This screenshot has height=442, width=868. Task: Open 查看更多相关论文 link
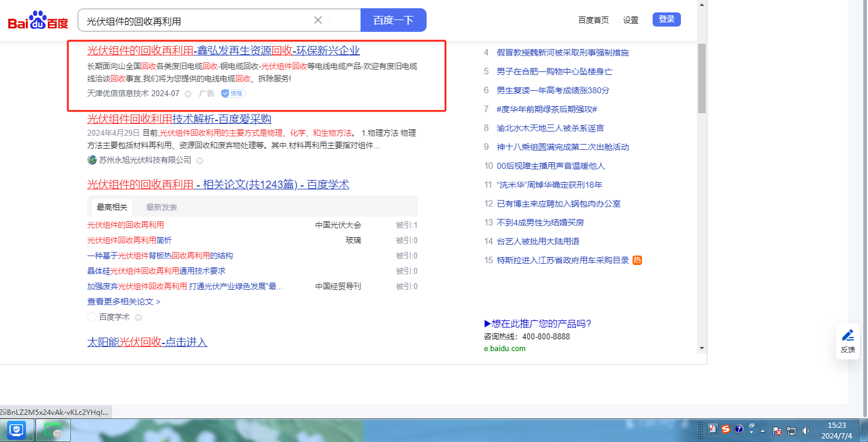(x=123, y=302)
